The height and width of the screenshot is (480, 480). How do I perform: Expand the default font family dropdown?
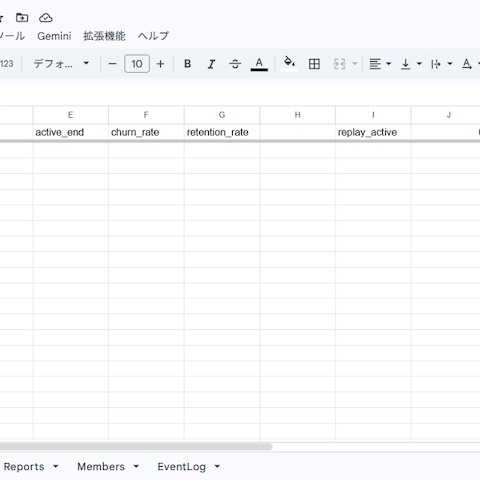(x=61, y=64)
